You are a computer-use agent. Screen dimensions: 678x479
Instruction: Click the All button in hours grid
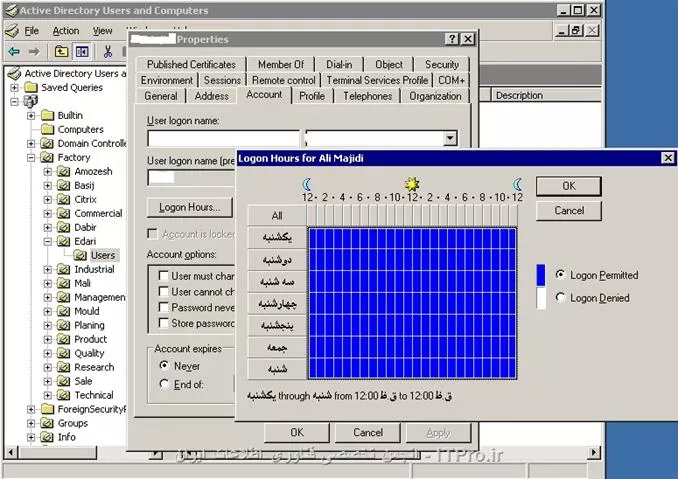(x=277, y=215)
